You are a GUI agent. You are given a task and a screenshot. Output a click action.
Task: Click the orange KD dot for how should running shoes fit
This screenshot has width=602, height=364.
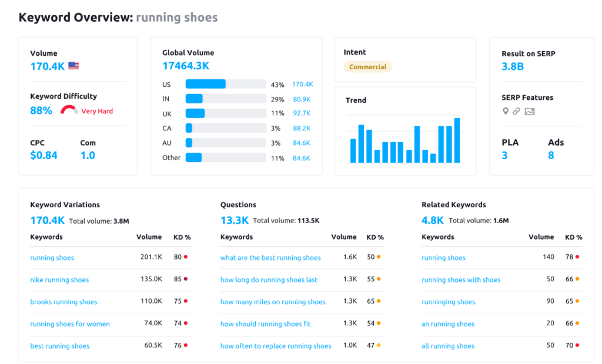coord(379,323)
